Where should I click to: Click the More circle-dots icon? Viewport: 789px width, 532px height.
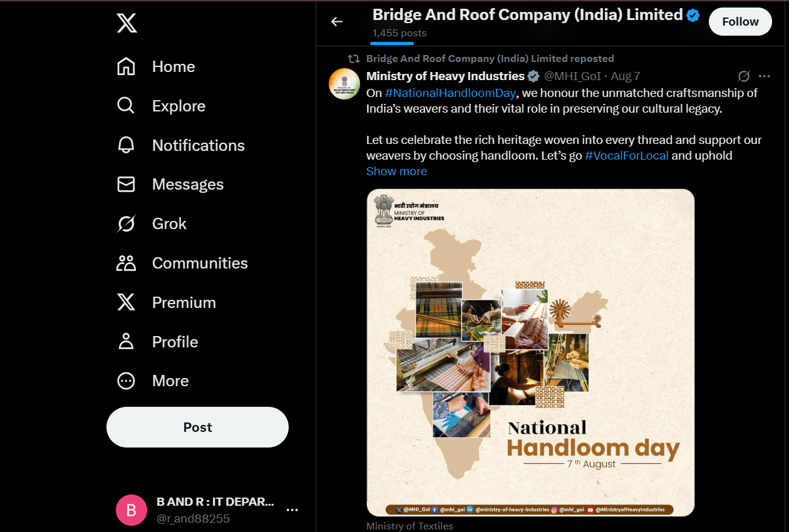[x=126, y=381]
